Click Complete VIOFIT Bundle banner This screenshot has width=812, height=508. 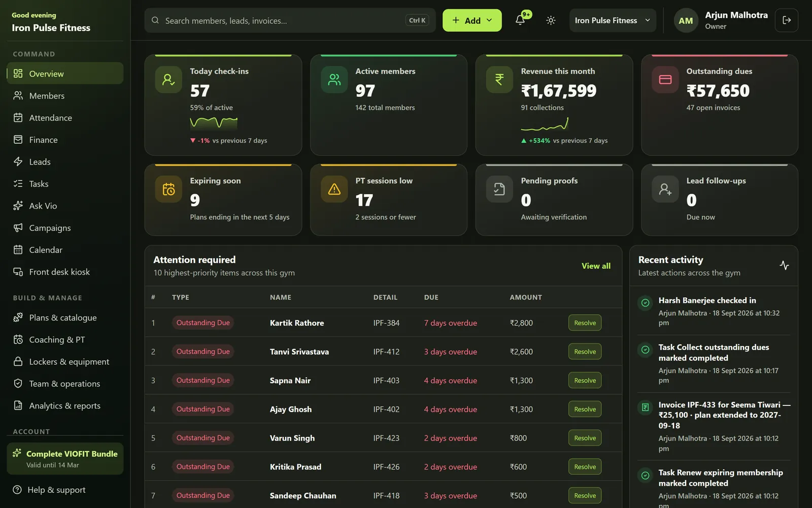pyautogui.click(x=65, y=459)
